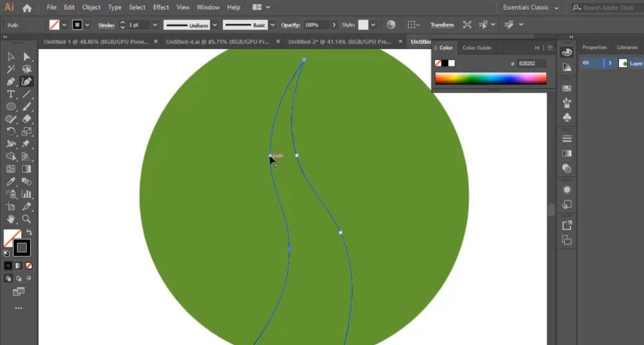Select the Ellipse tool
Viewport: 644px width, 345px height.
pos(11,106)
